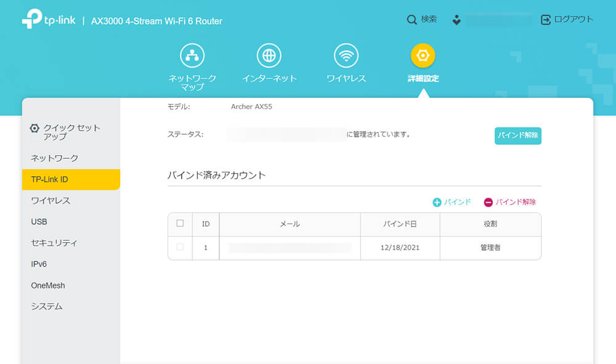Click the tp-link logo
The image size is (616, 364).
click(x=48, y=18)
